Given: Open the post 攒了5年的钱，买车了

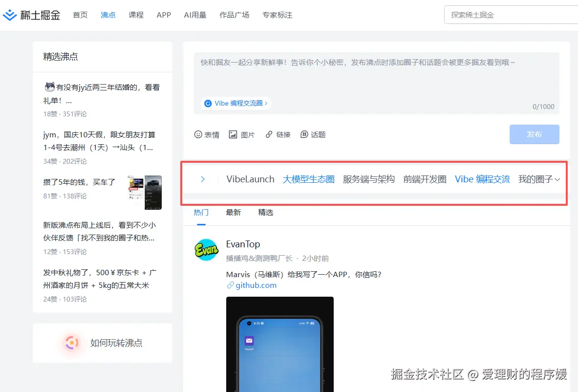Looking at the screenshot, I should [79, 182].
